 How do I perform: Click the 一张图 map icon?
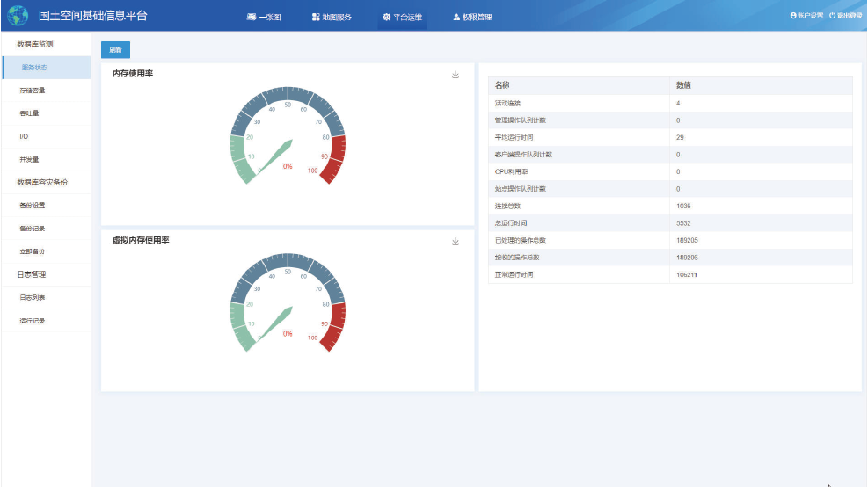tap(252, 17)
